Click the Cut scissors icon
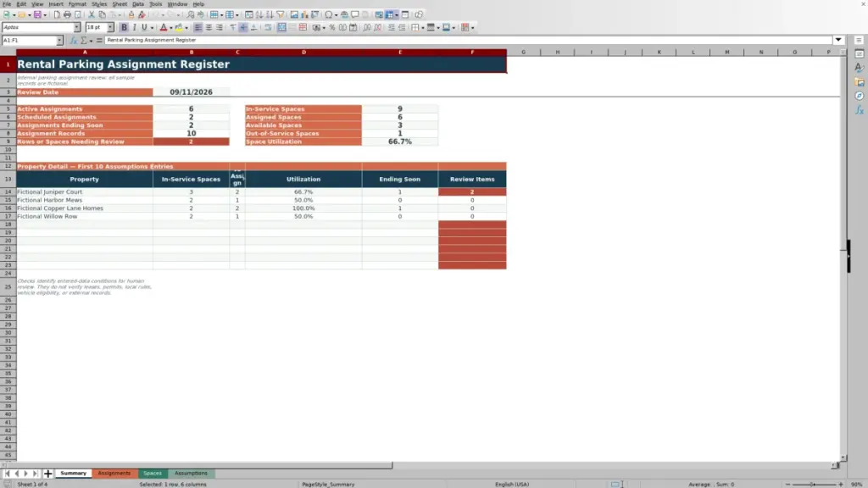The image size is (868, 488). 92,14
